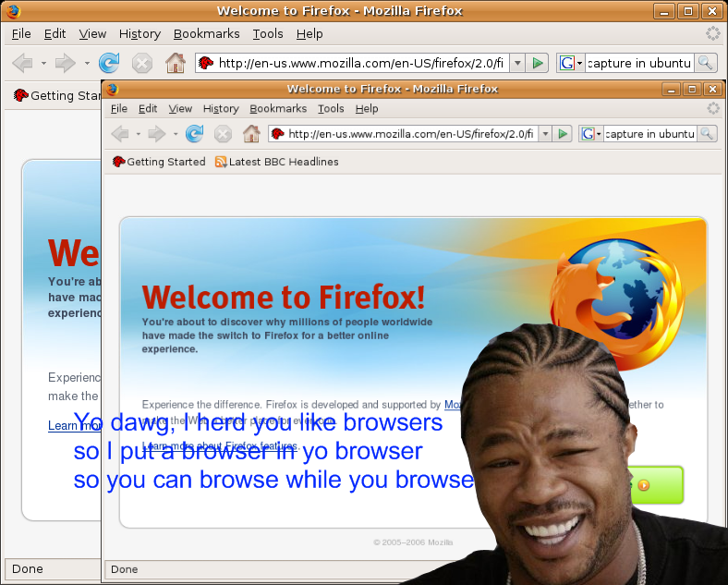Go Home in the rear Firefox window

176,63
